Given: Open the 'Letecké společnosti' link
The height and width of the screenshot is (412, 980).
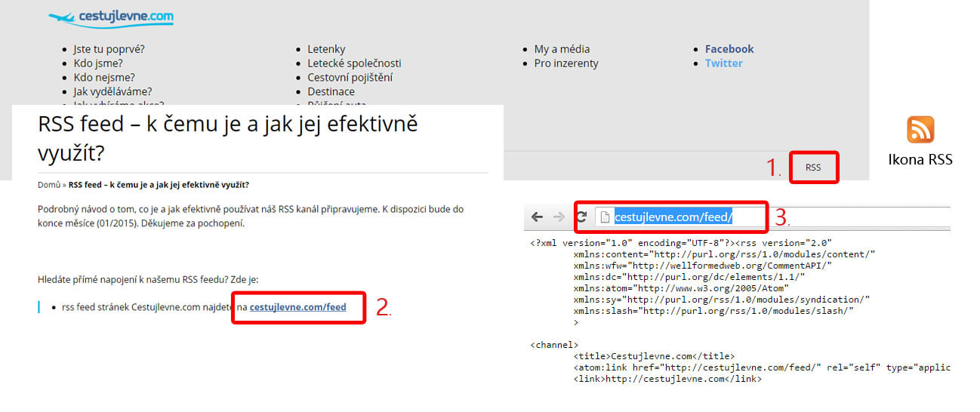Looking at the screenshot, I should [354, 63].
